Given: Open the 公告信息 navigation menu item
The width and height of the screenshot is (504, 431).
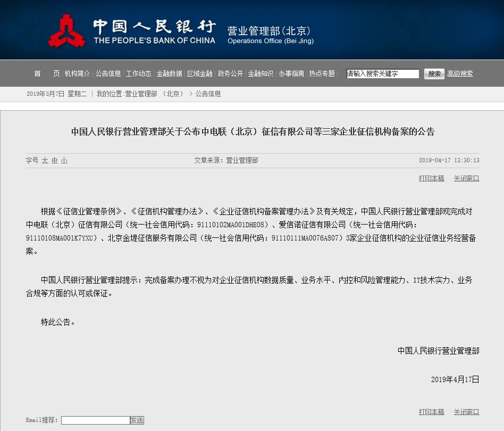Looking at the screenshot, I should tap(108, 73).
